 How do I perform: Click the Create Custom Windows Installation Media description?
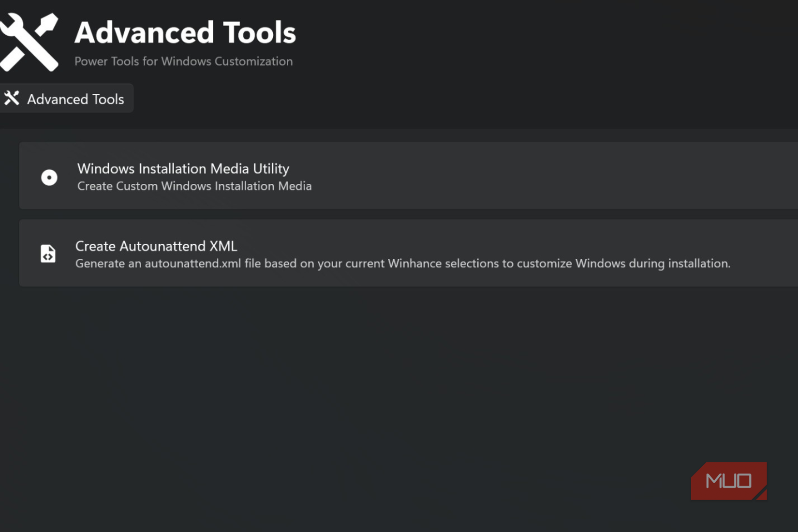point(193,186)
